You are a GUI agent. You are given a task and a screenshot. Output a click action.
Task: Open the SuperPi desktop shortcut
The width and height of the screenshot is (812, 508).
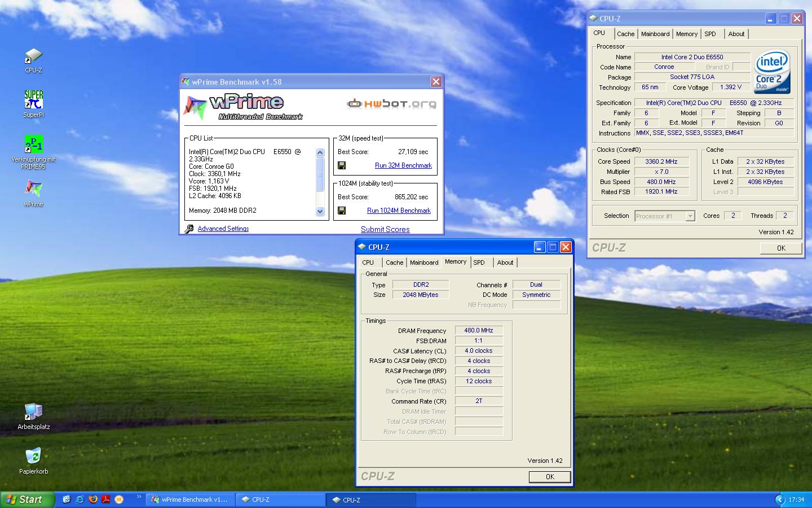tap(33, 104)
